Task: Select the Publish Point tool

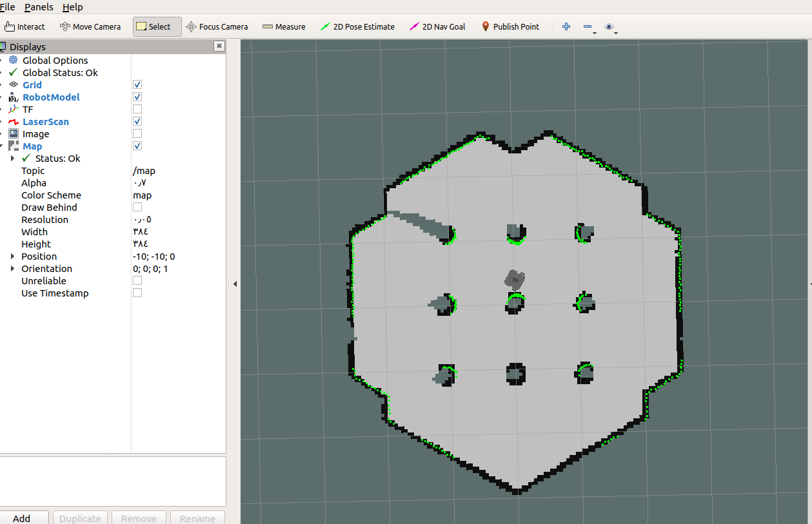Action: tap(510, 26)
